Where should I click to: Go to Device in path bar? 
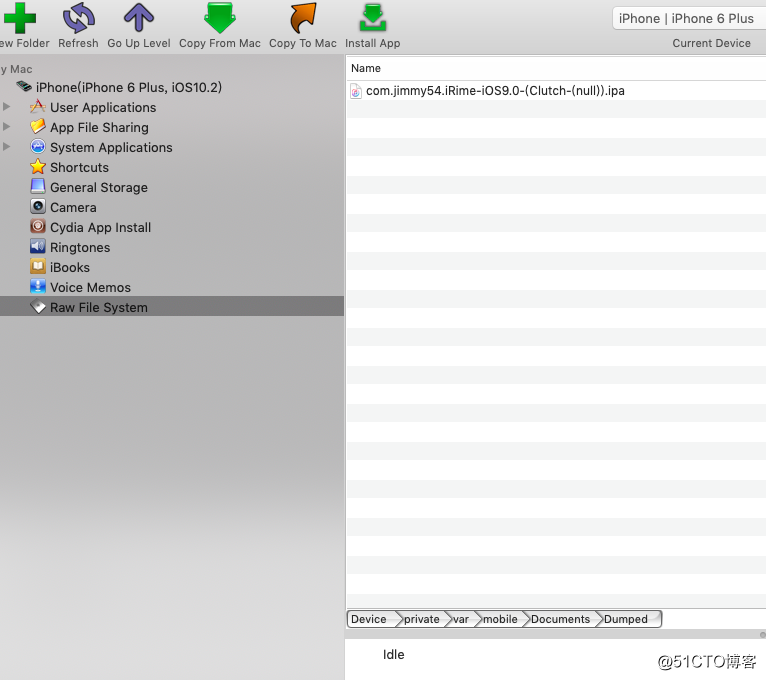[x=369, y=619]
